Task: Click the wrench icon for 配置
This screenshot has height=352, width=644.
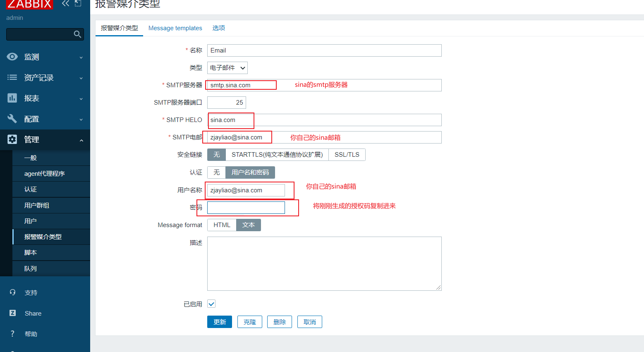Action: coord(12,119)
